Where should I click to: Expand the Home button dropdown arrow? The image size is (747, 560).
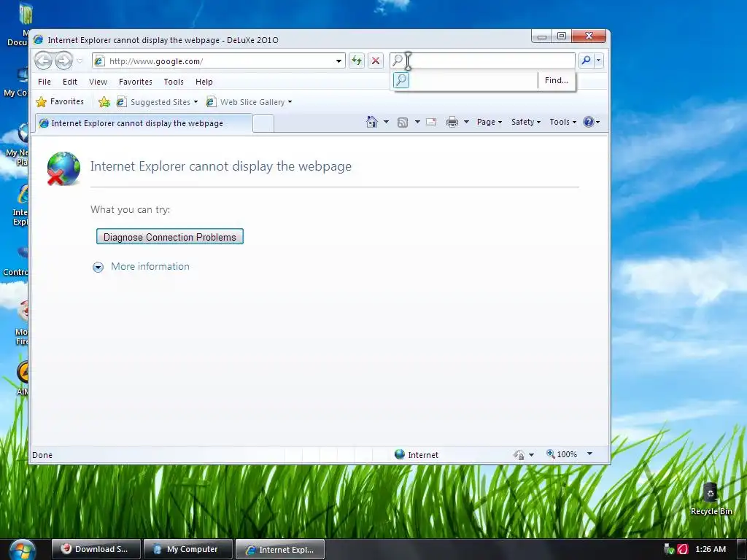[386, 122]
